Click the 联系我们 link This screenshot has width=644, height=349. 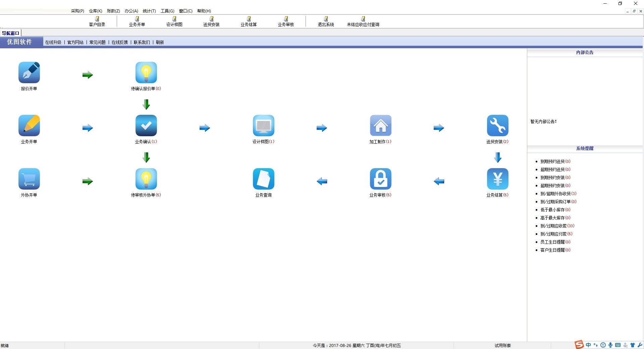(x=142, y=42)
